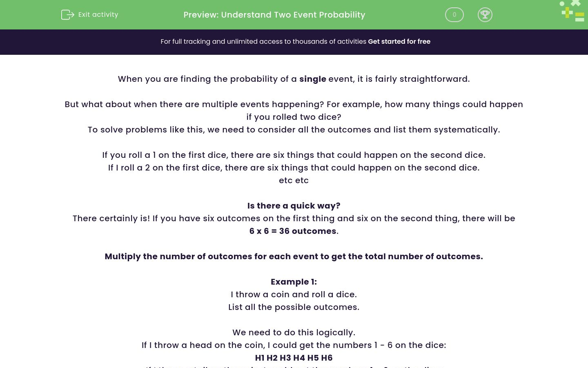Click the H1 H2 H3 outcomes line
588x368 pixels.
pos(294,358)
